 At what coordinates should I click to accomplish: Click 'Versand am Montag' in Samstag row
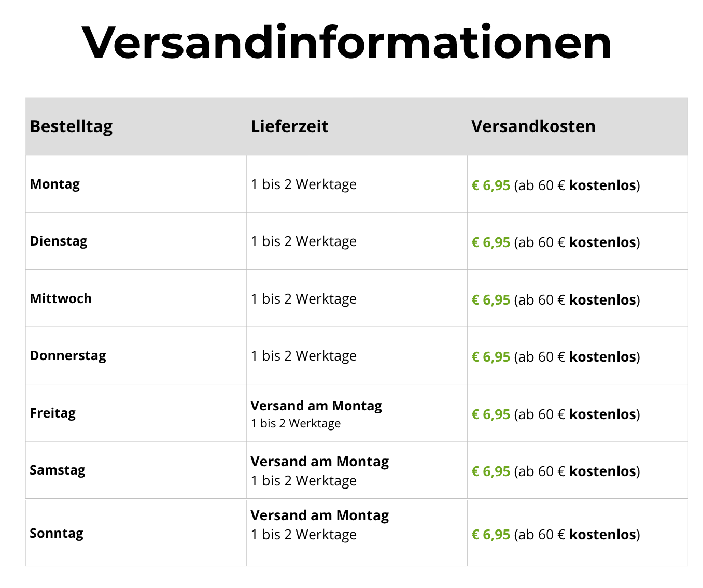pos(319,462)
